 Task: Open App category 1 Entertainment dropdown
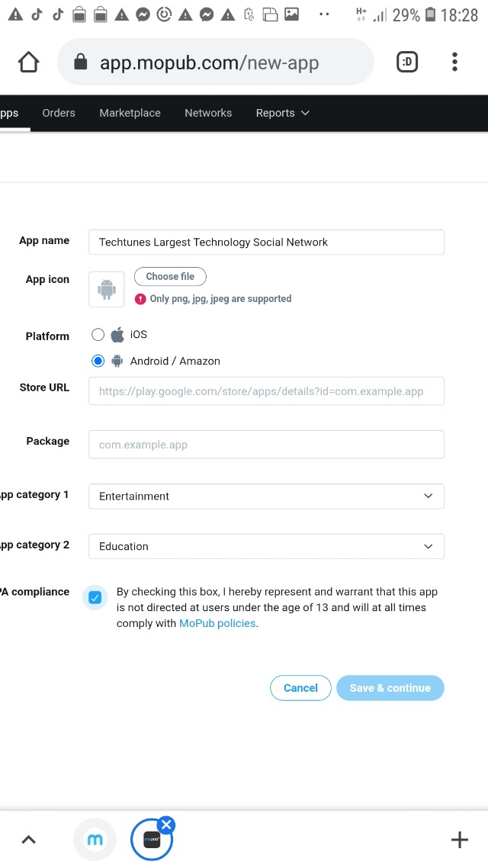266,496
